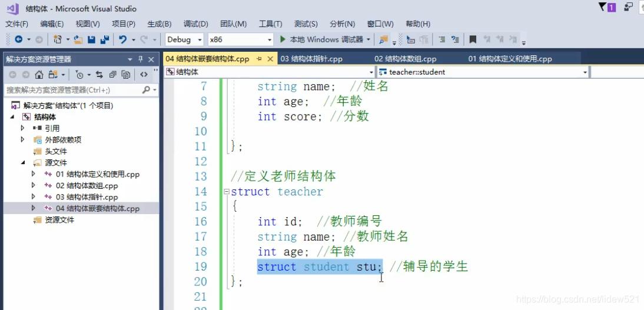Image resolution: width=644 pixels, height=310 pixels.
Task: Select the 资源文件 folder
Action: [x=59, y=220]
